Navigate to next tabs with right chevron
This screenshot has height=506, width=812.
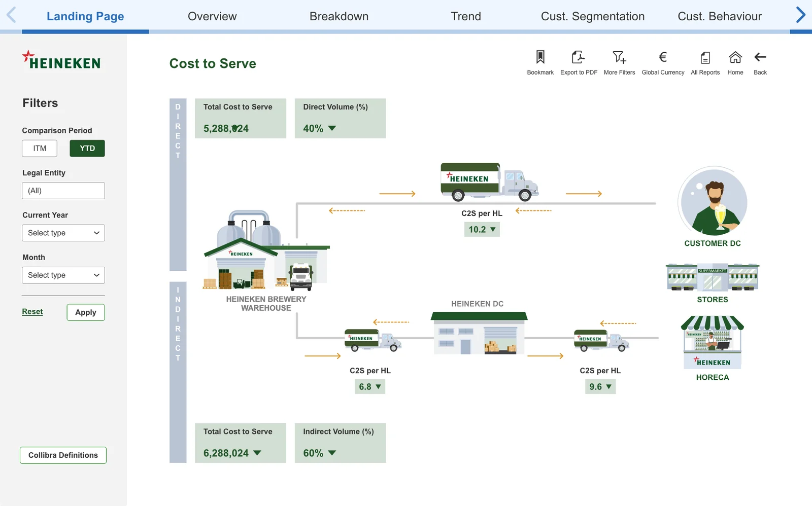point(801,15)
